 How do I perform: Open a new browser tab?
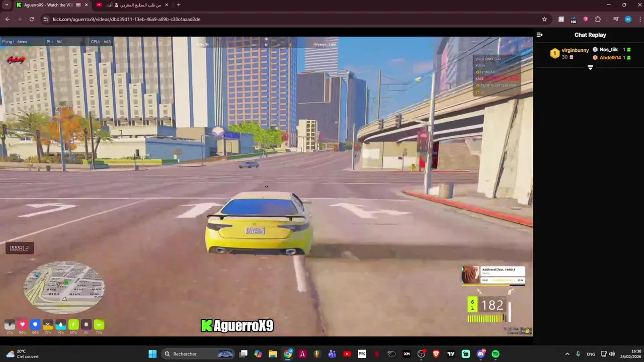click(179, 5)
